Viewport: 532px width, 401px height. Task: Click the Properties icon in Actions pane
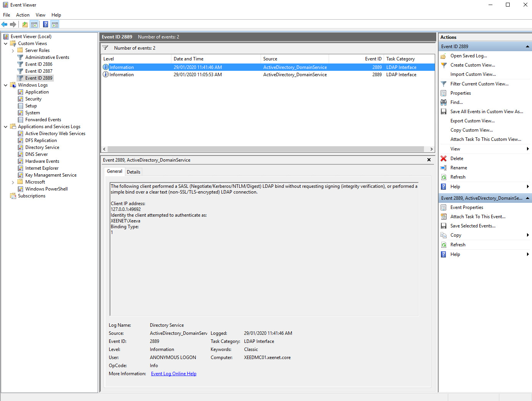click(444, 93)
